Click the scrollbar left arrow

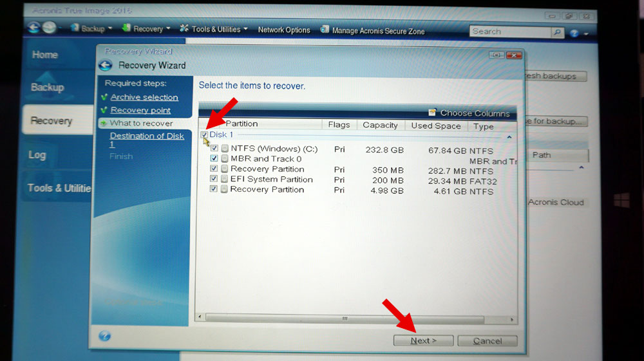click(200, 317)
